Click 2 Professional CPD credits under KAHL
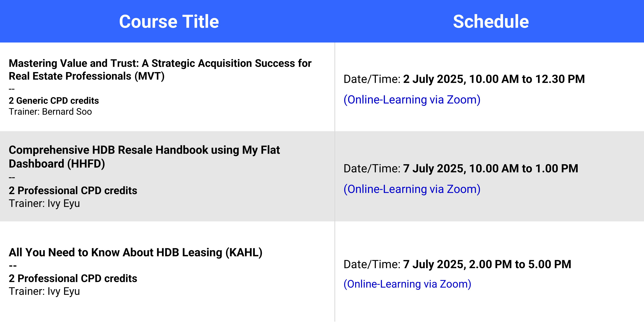 [x=73, y=278]
